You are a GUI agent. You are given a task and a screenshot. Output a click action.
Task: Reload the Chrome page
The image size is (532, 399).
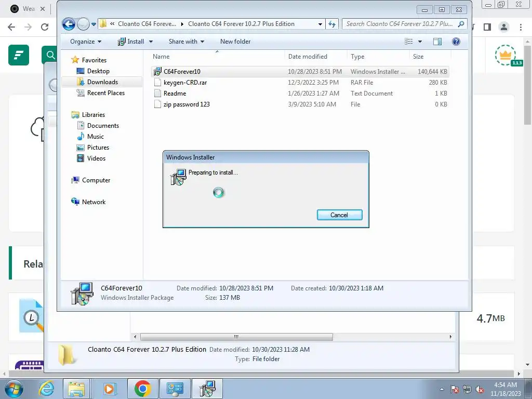coord(45,27)
